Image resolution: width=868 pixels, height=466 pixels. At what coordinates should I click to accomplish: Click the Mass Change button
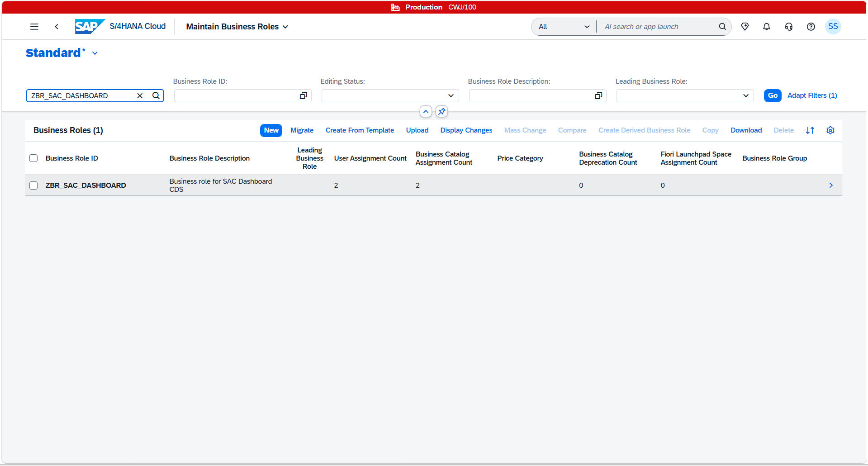click(525, 130)
